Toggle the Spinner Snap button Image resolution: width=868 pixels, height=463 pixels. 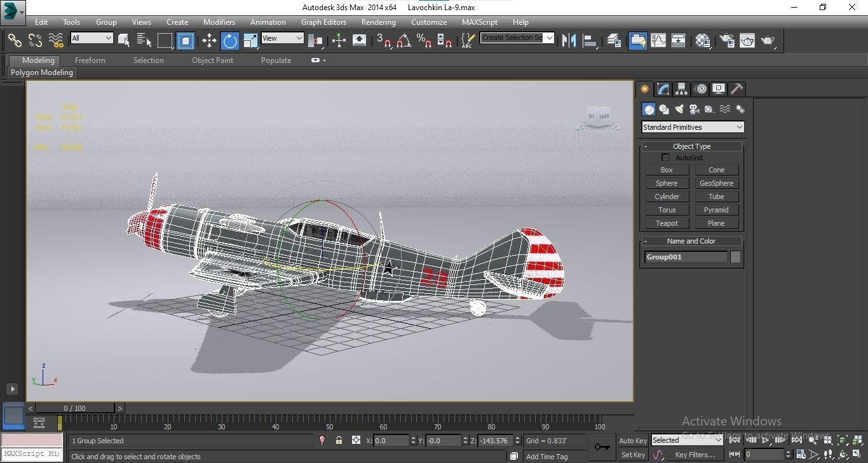tap(445, 41)
